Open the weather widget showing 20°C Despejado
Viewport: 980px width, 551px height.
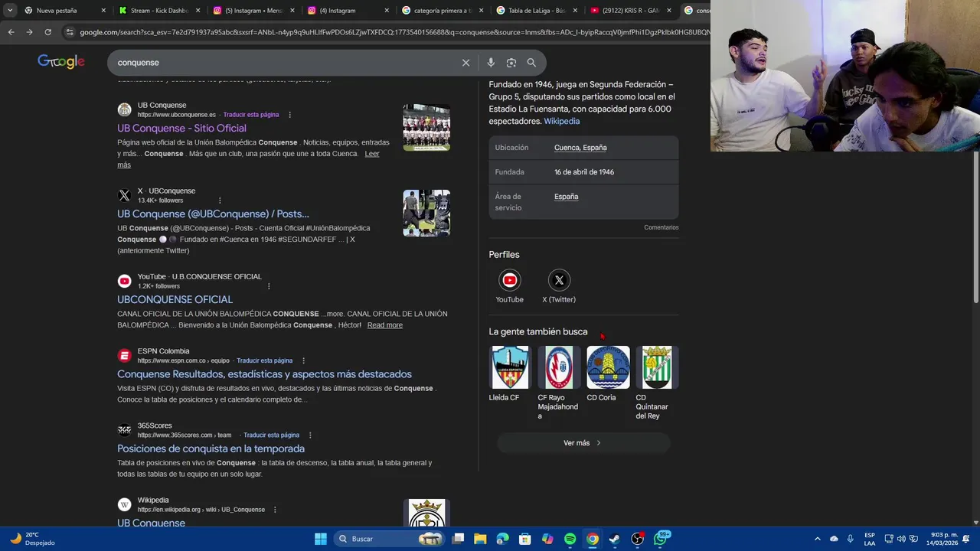(32, 539)
